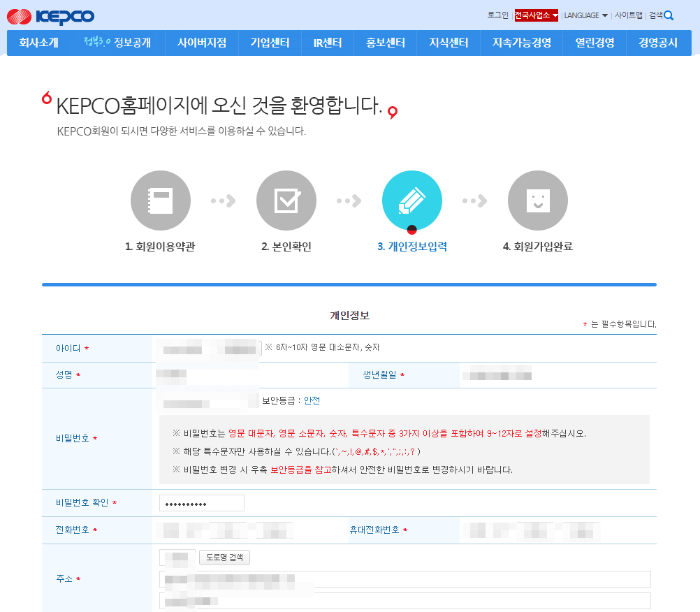Click the 검색 text link

click(x=656, y=15)
